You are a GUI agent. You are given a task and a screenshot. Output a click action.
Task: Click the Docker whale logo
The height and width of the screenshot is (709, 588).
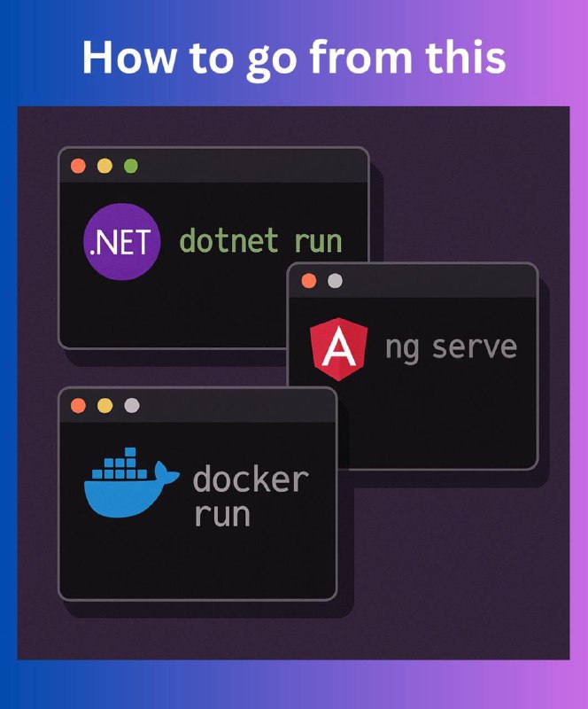[x=132, y=482]
